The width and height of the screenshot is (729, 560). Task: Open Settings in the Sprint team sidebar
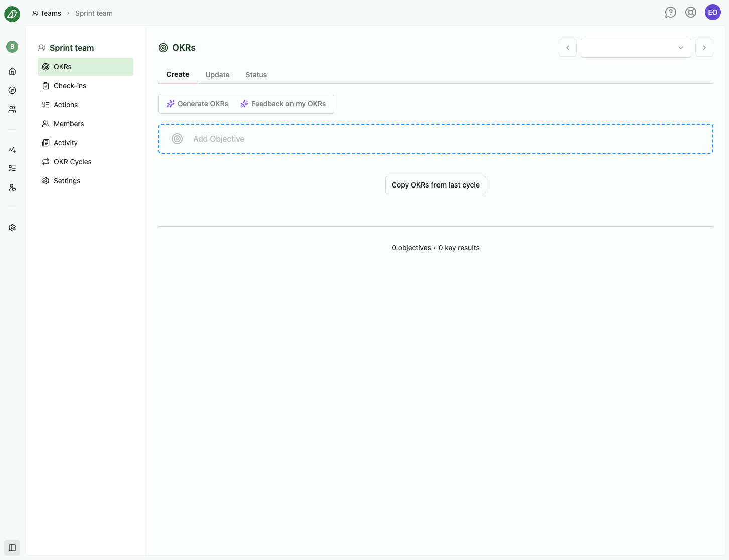coord(85,181)
